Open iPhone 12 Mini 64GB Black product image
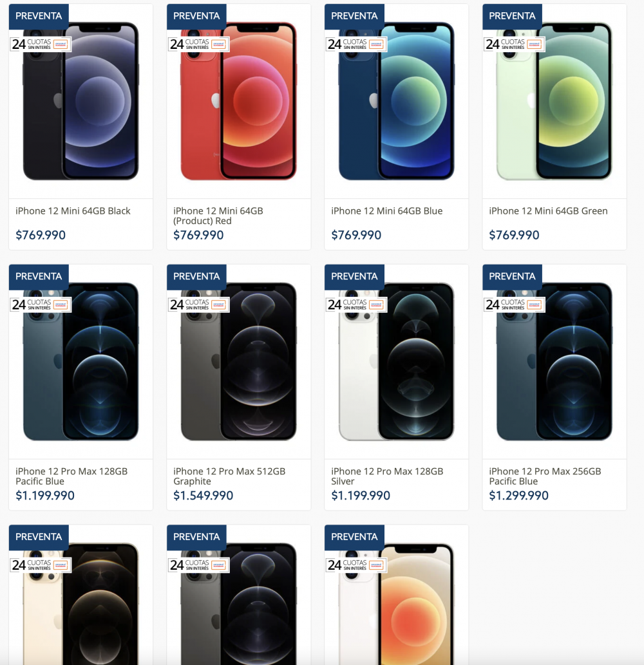 click(x=80, y=101)
